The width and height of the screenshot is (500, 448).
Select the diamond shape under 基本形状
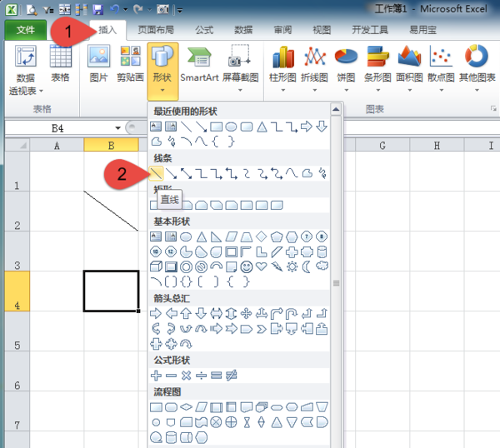[x=261, y=236]
